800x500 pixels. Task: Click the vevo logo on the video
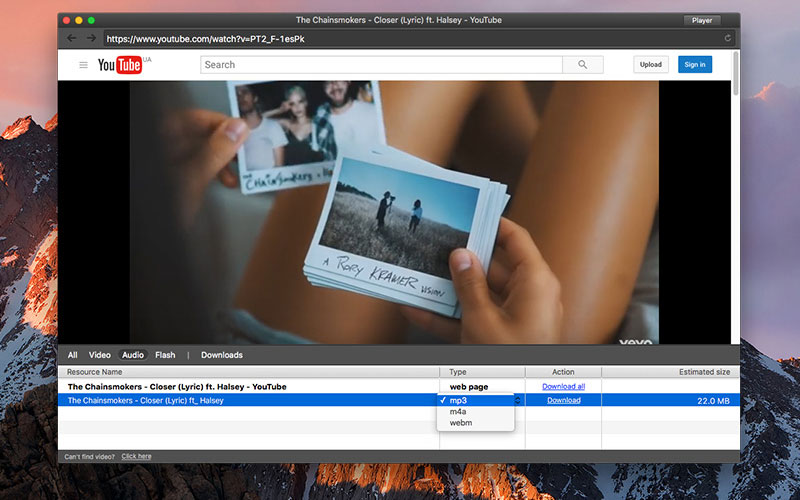[x=635, y=341]
